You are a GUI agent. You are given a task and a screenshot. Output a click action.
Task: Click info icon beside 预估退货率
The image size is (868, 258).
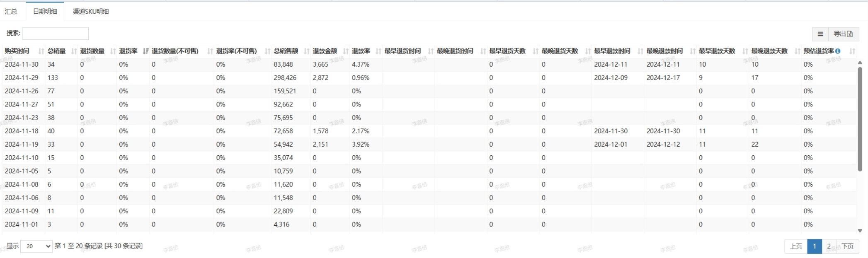[x=838, y=51]
